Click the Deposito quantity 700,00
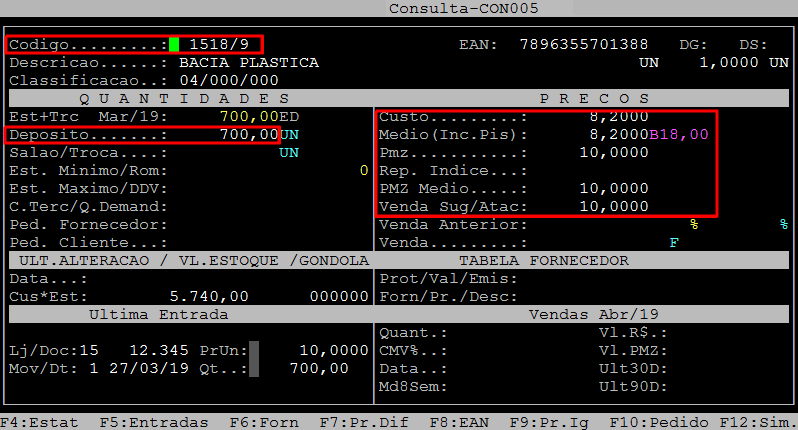 [249, 134]
